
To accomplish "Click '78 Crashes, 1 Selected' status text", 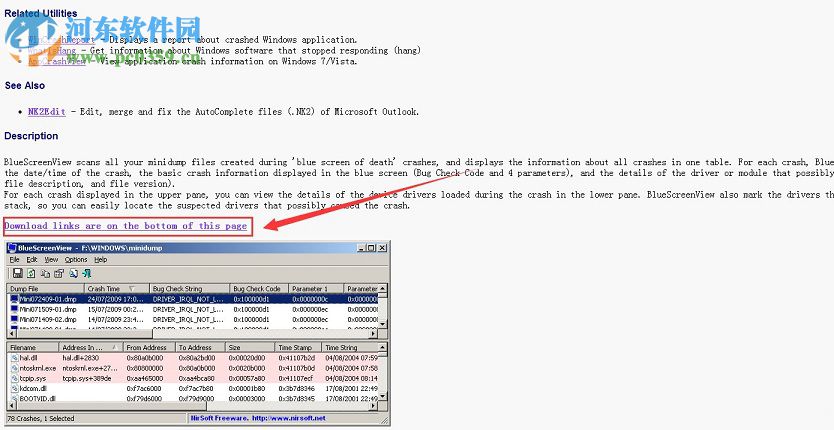I will (41, 418).
